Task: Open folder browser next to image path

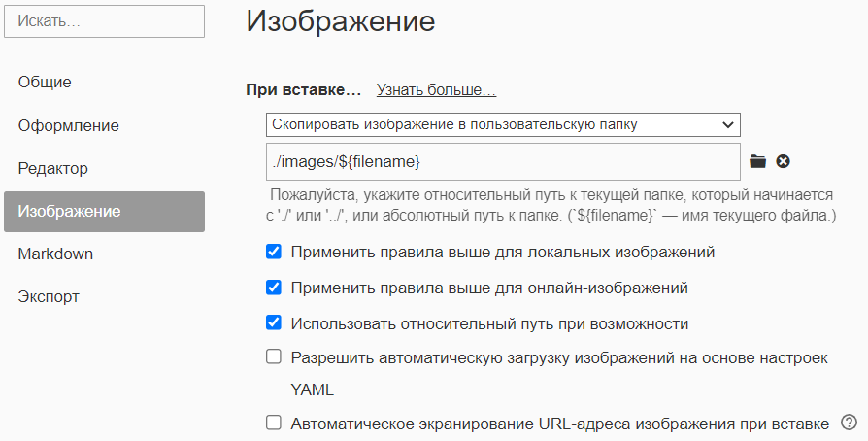Action: 758,161
